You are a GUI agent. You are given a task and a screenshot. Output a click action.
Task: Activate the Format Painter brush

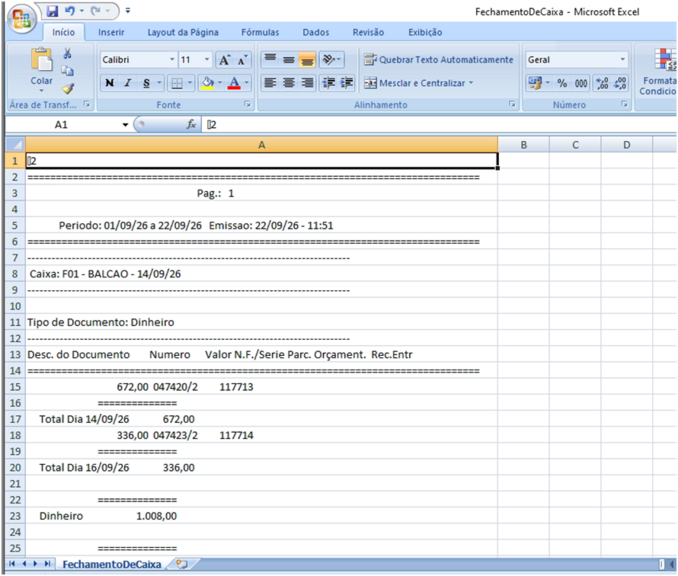pos(67,88)
